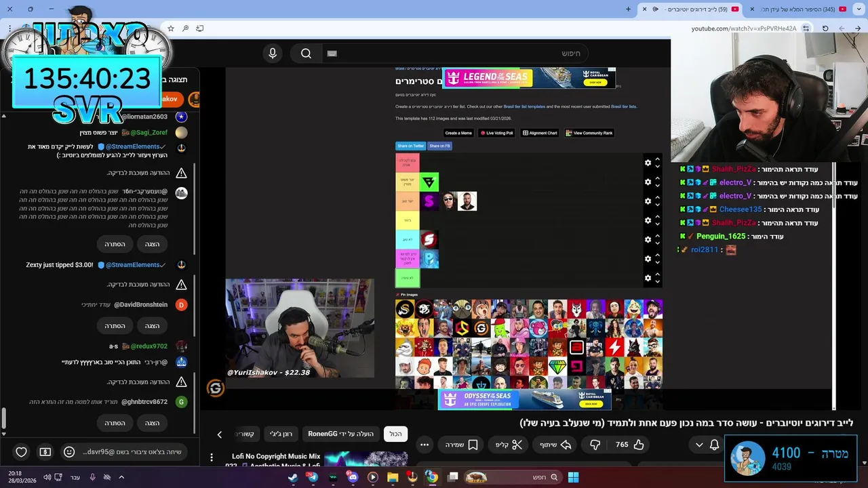Open the Alignment Chart
868x488 pixels.
pos(540,133)
